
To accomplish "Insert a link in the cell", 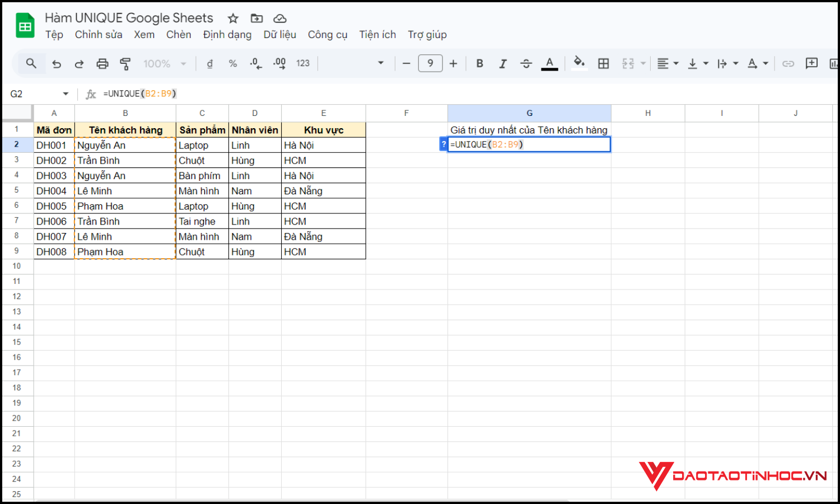I will [788, 63].
